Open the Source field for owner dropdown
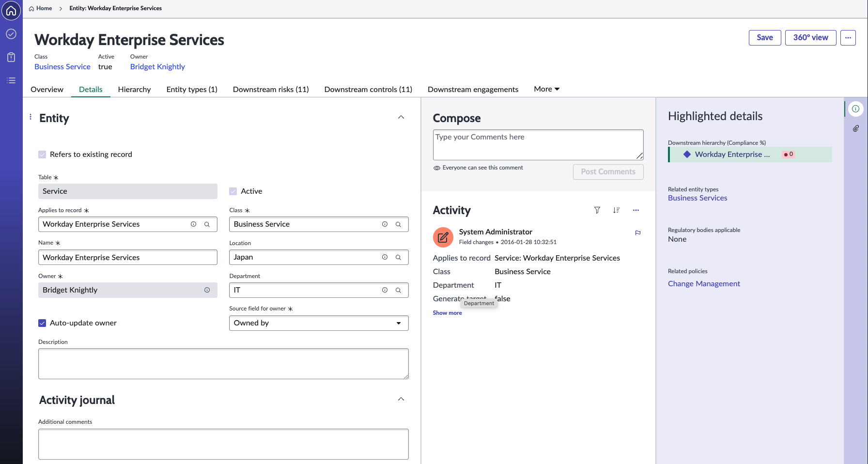This screenshot has height=464, width=868. pyautogui.click(x=319, y=323)
